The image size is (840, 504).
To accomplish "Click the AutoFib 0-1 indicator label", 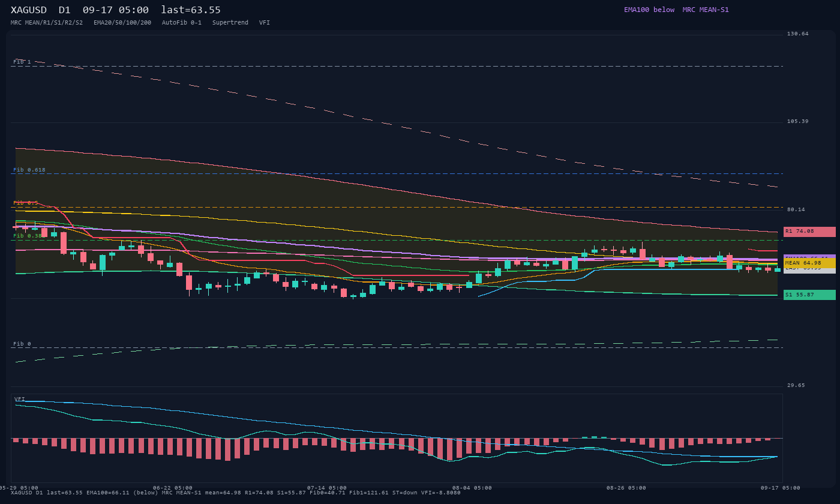I will pos(182,23).
